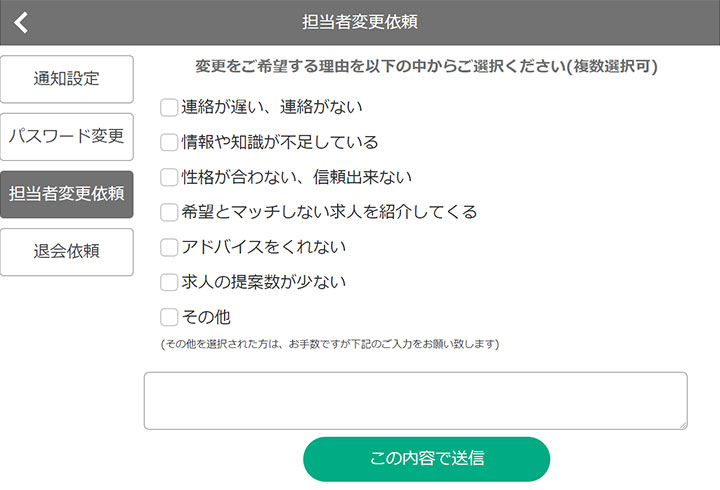Click the 求人の提案数が少ない label text
Viewport: 720px width, 490px height.
coord(263,282)
